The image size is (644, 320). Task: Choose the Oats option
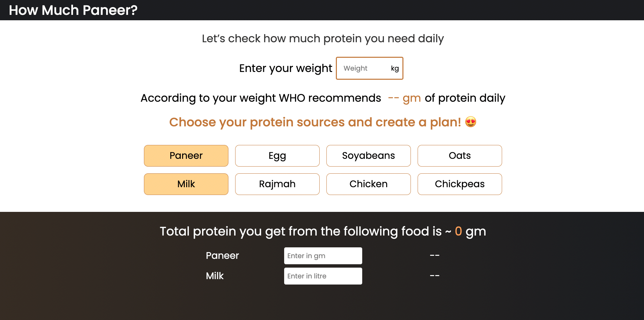point(460,156)
